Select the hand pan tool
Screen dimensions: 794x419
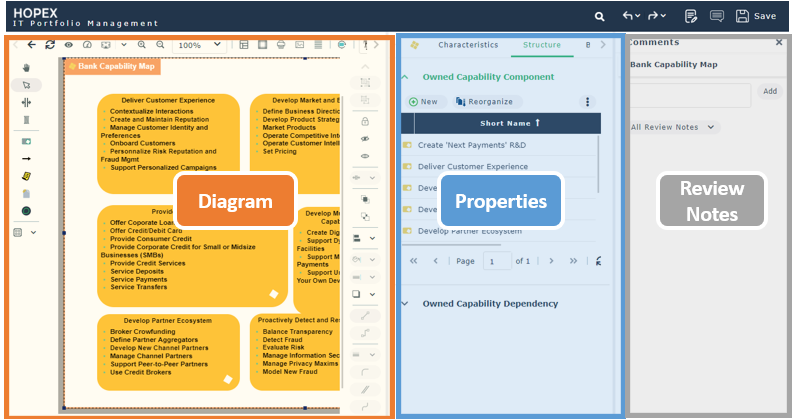tap(26, 68)
